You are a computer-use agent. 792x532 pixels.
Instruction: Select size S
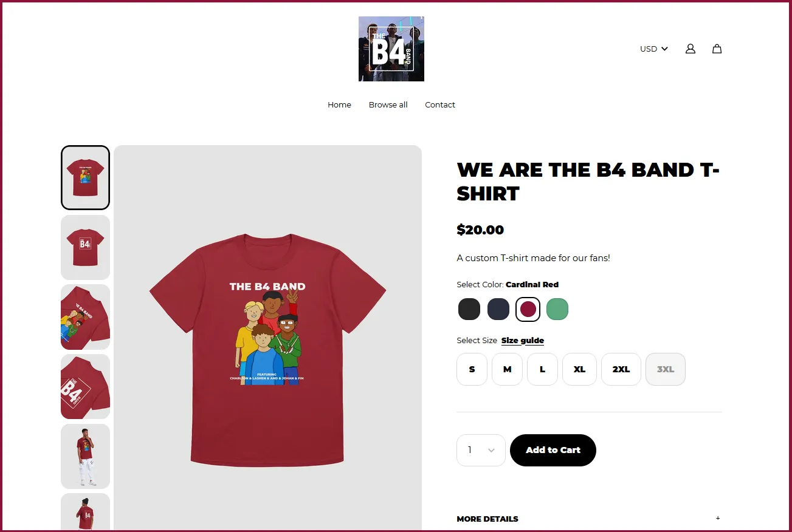pos(472,369)
